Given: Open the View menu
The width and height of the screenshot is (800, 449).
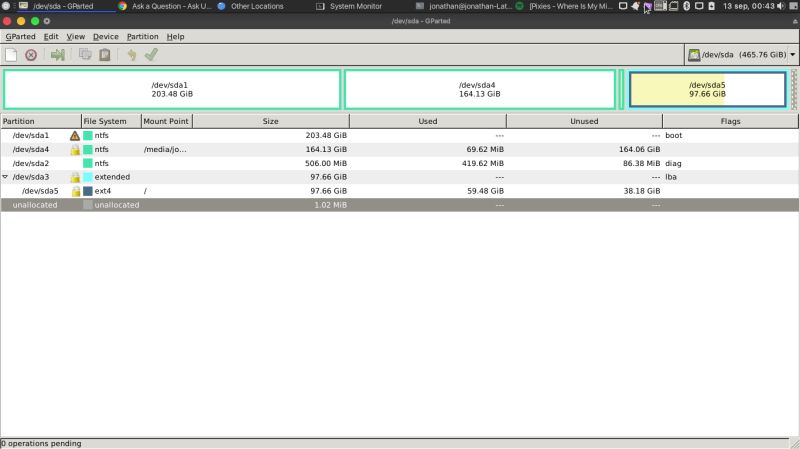Looking at the screenshot, I should [76, 37].
